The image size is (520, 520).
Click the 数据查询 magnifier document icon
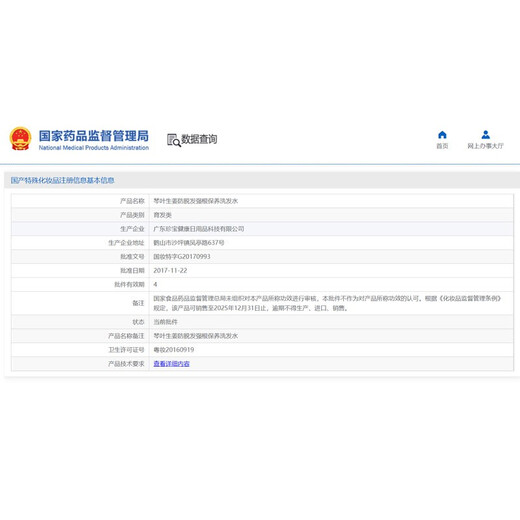click(x=173, y=140)
